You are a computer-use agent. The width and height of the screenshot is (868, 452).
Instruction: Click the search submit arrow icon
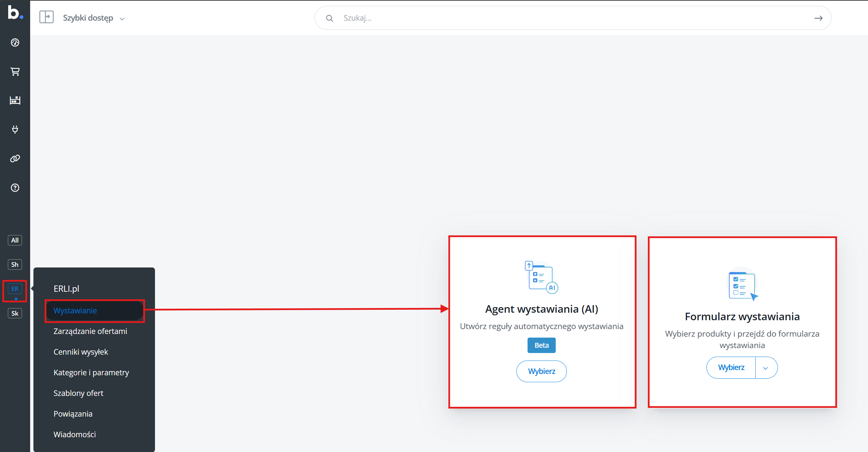[819, 18]
